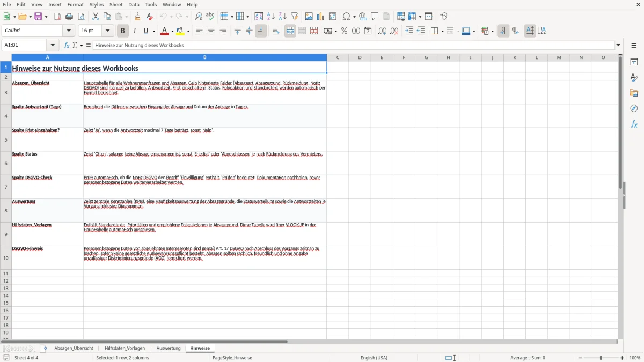This screenshot has width=644, height=362.
Task: Toggle Left-To-Right text direction
Action: coord(503,31)
